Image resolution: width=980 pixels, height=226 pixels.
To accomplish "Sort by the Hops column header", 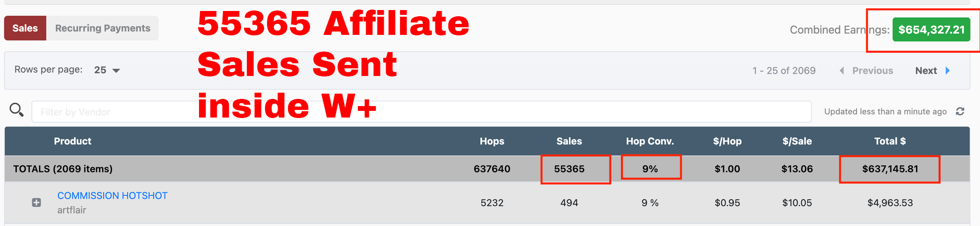I will click(492, 141).
